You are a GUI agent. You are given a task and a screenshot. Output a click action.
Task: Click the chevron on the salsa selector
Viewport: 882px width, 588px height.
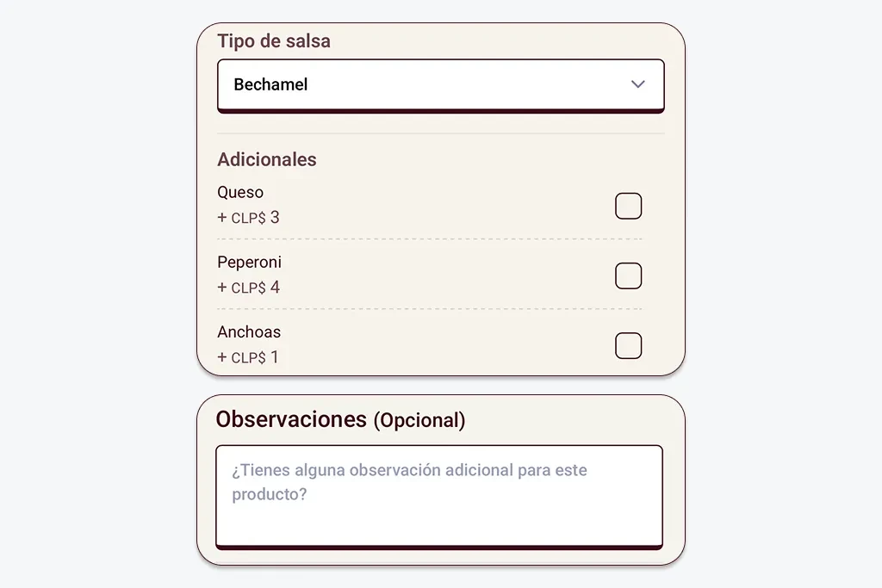637,84
